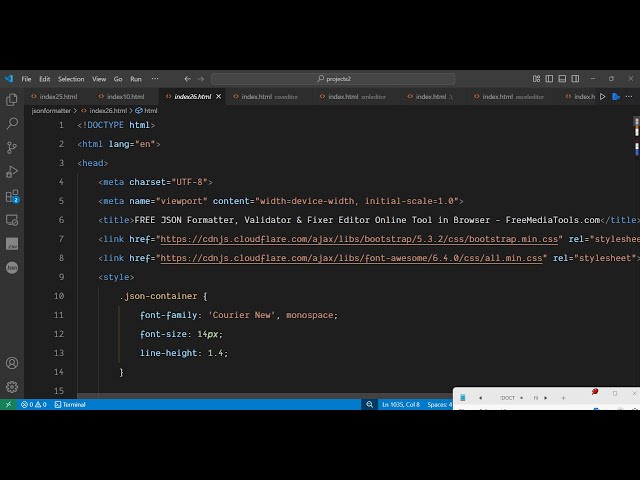Show errors and warnings in status bar
The image size is (640, 480).
(34, 404)
